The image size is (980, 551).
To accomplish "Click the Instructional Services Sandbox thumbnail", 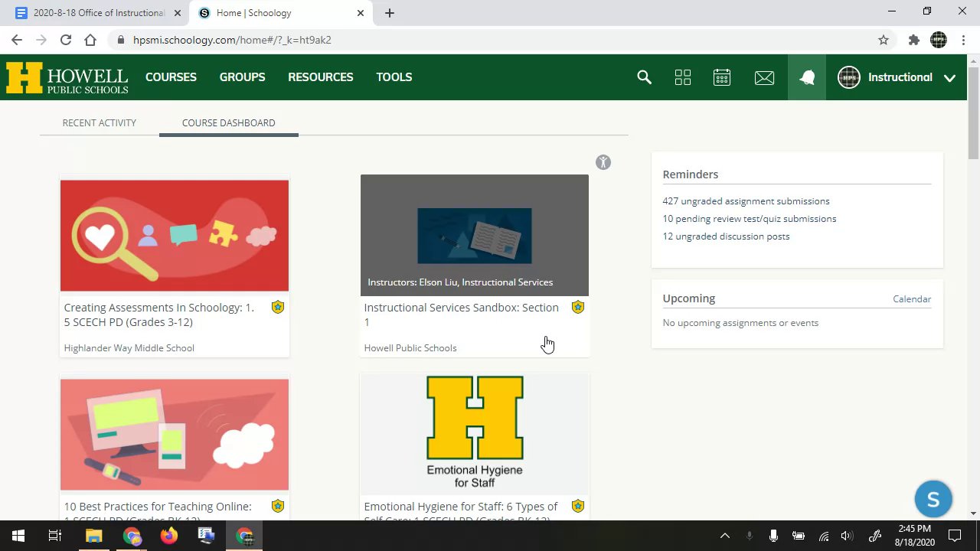I will point(475,235).
